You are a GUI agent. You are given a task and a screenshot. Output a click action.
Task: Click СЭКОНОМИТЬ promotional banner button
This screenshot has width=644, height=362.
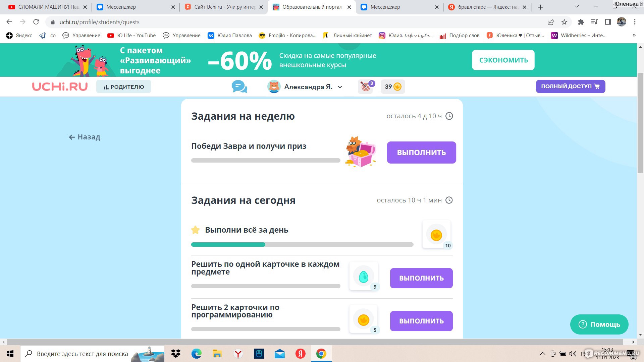(x=503, y=60)
